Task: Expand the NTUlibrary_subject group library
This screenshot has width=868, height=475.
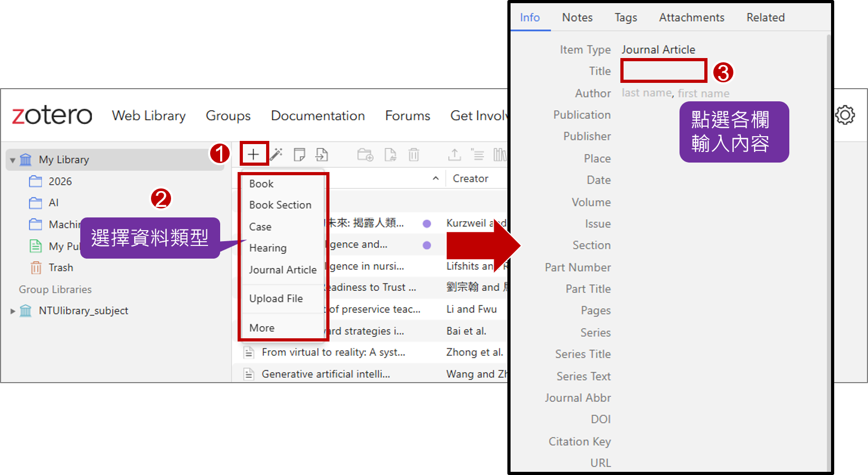Action: click(13, 311)
